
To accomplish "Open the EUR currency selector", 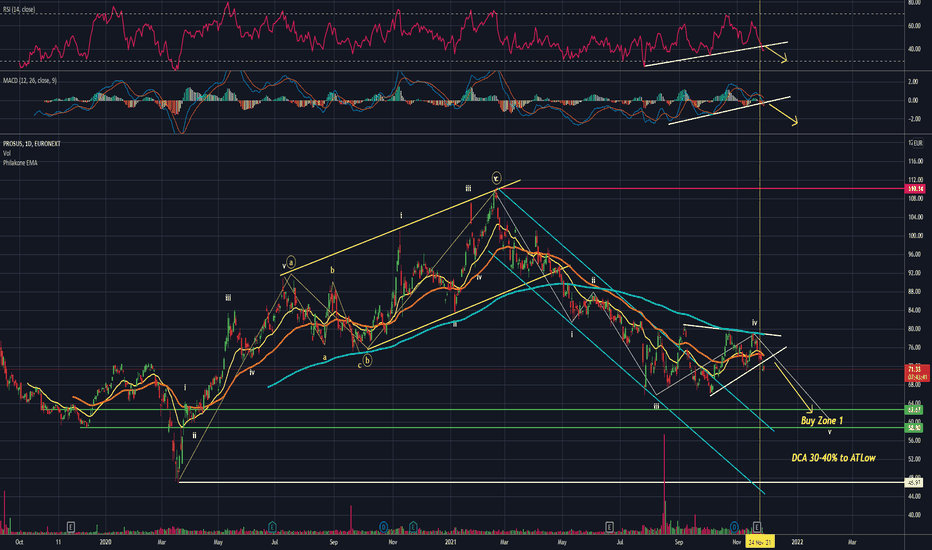I will point(918,143).
